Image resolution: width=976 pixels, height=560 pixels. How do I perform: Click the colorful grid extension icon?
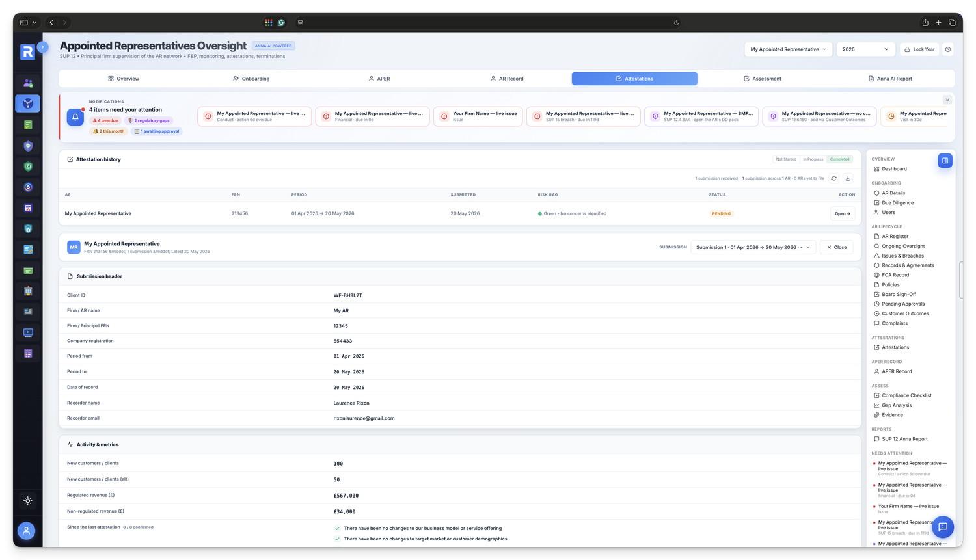click(269, 22)
